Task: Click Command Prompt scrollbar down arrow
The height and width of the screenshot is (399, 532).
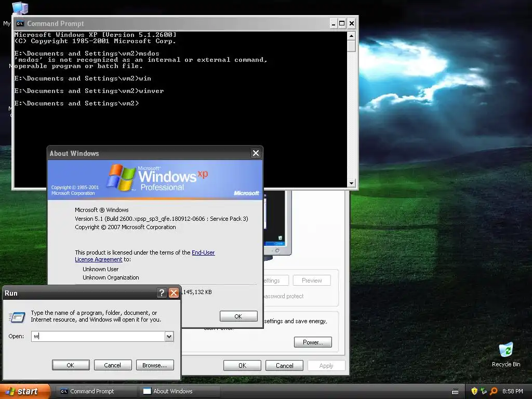Action: [x=351, y=183]
